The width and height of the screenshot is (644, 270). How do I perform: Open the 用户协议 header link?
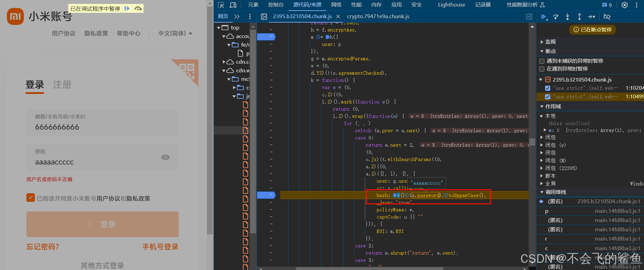[64, 34]
